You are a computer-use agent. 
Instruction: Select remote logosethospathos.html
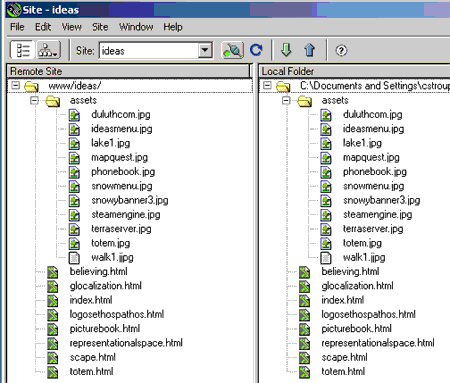coord(117,314)
